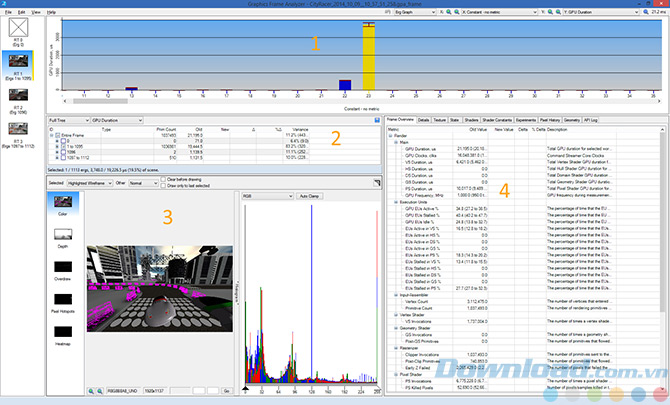Select the Color render view
Image resolution: width=670 pixels, height=405 pixels.
64,205
